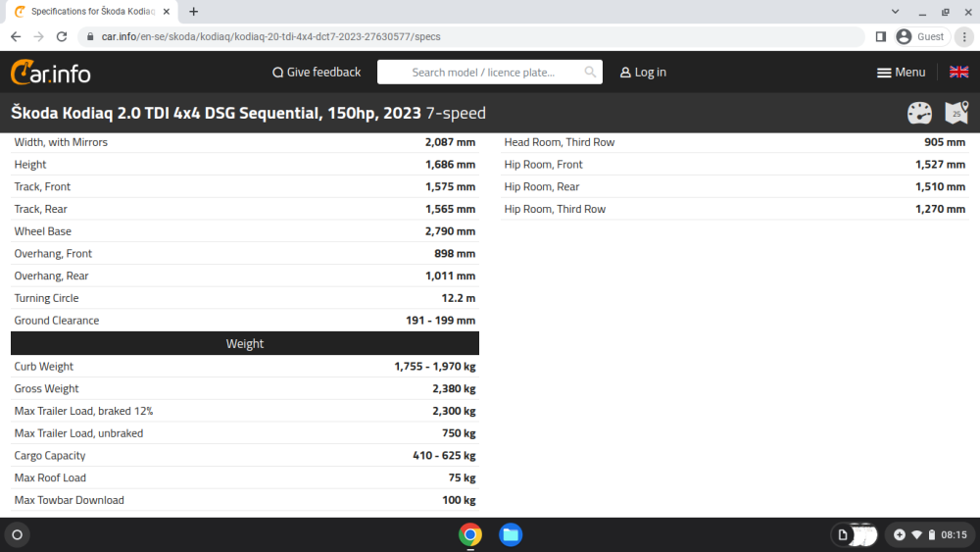
Task: Select the Max Roof Load label
Action: [50, 477]
